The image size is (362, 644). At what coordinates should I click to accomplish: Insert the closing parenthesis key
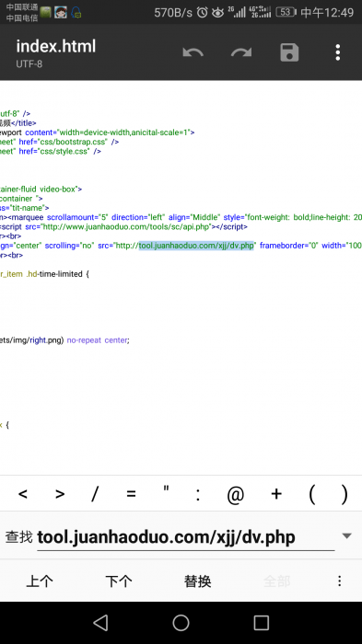(344, 495)
